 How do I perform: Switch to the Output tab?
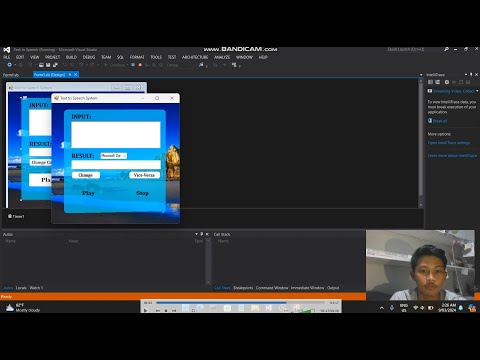coord(333,288)
